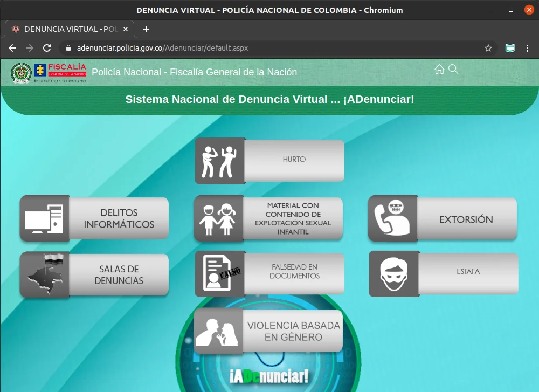Click the home icon in header
This screenshot has width=539, height=392.
[x=439, y=69]
